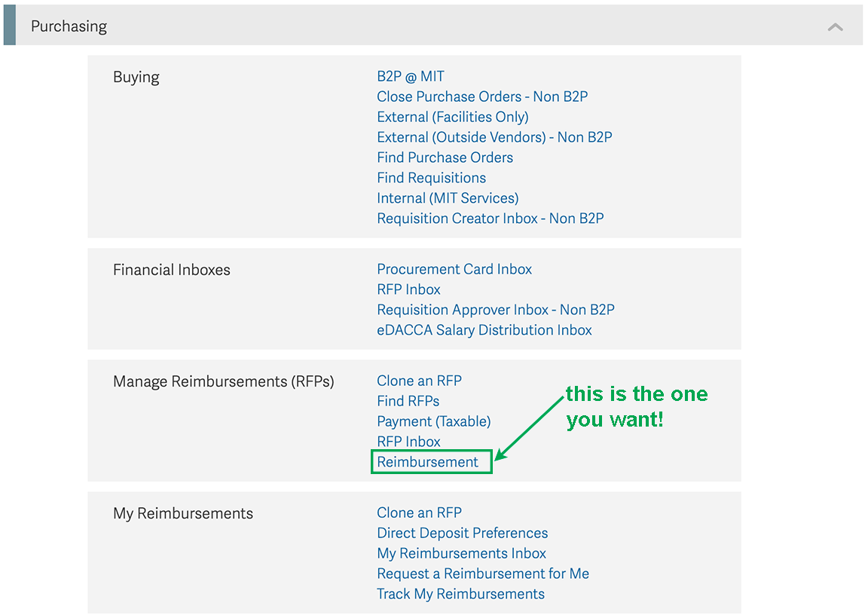Click Clone an RFP under Manage Reimbursements

coord(419,381)
